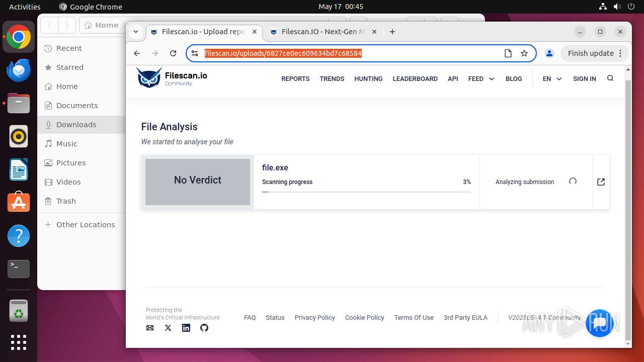Screen dimensions: 644x362
Task: Open Files app from dock
Action: 19,104
